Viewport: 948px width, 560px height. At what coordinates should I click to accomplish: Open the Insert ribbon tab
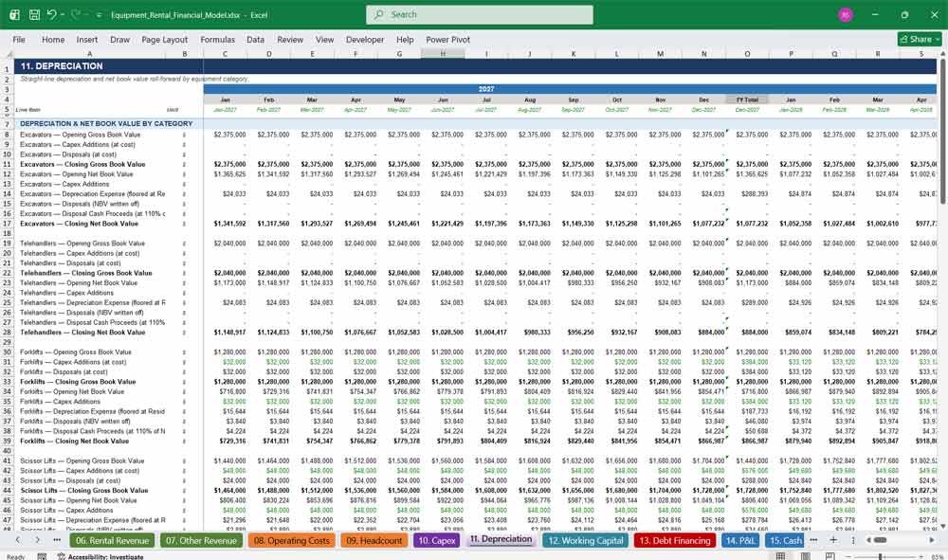[x=87, y=39]
